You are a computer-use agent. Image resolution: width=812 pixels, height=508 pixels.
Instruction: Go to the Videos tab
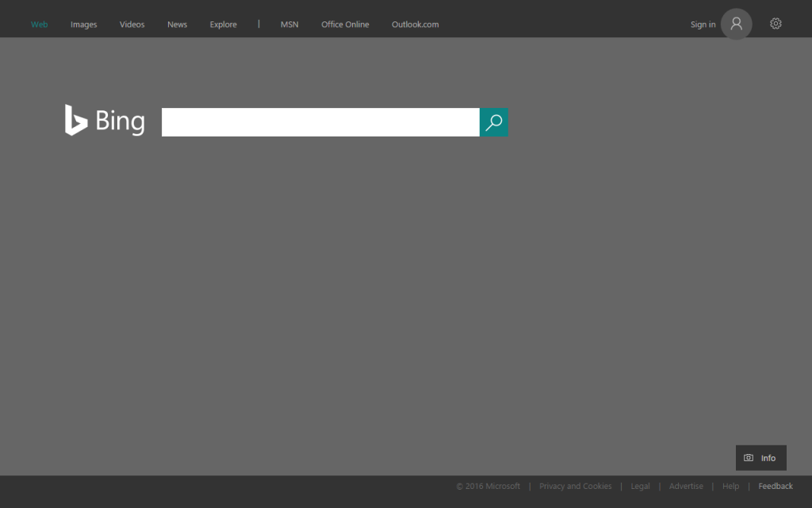(132, 25)
